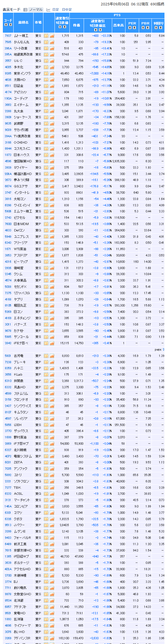Open chart icon for 太陽HD row

pos(52,80)
